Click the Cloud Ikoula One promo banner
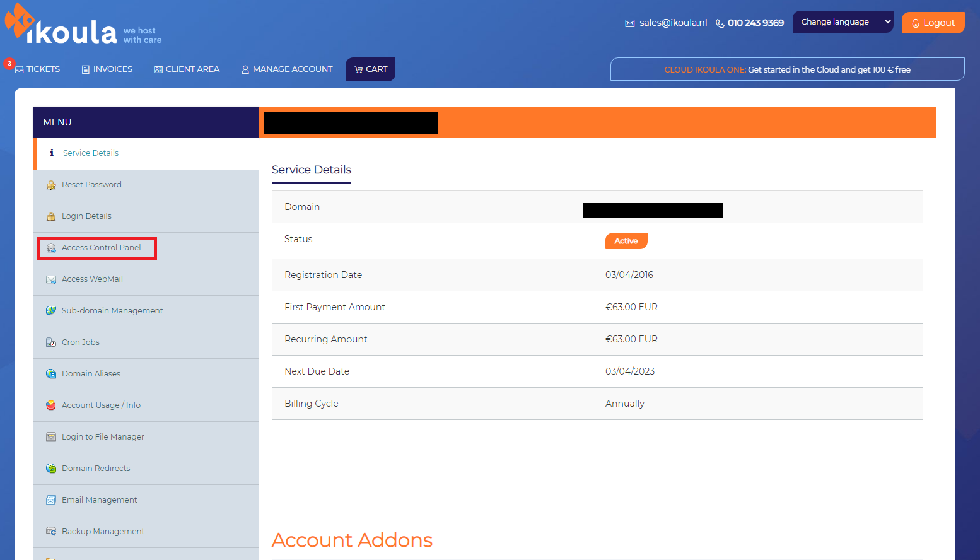 click(787, 69)
